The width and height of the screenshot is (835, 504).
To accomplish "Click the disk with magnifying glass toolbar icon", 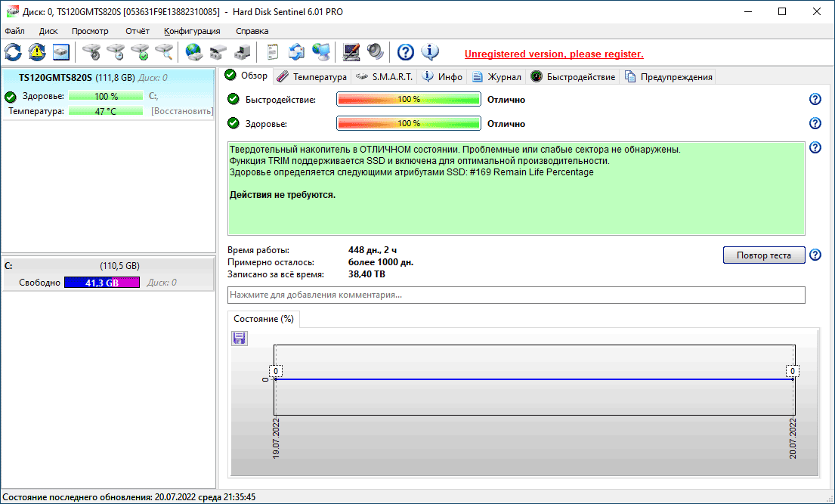I will point(164,52).
